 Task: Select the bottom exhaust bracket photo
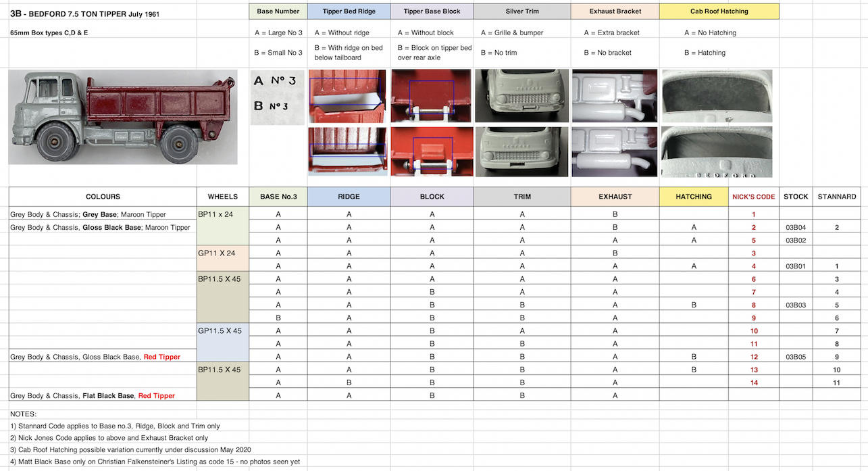tap(614, 152)
